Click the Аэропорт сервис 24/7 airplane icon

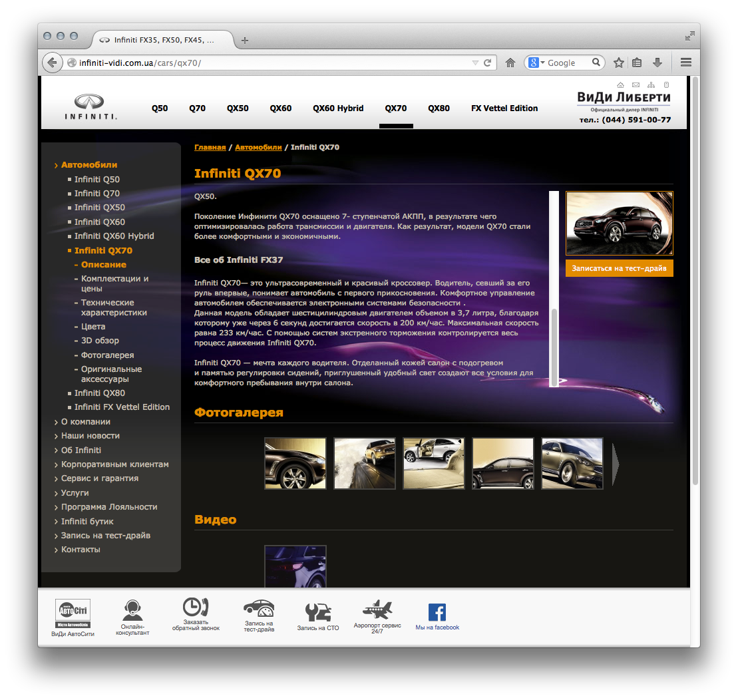(377, 609)
